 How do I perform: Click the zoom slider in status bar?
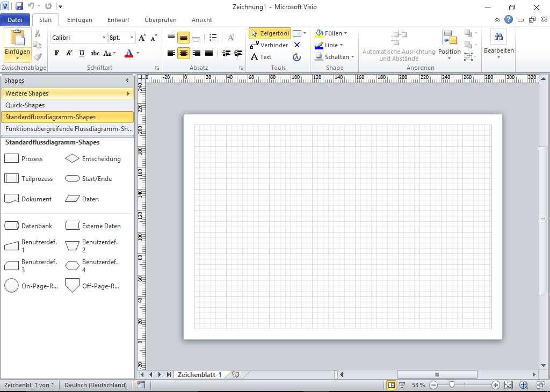click(x=452, y=385)
